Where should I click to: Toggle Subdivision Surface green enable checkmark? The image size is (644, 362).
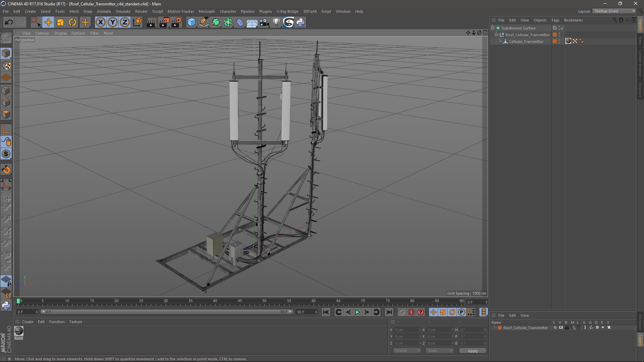click(562, 28)
